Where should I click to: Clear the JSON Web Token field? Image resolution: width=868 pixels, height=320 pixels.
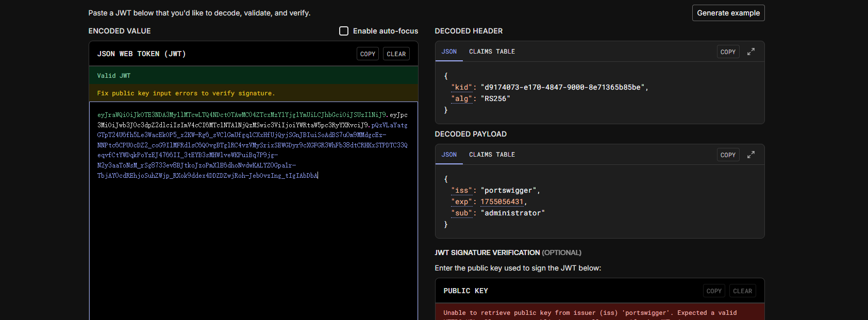pos(396,54)
